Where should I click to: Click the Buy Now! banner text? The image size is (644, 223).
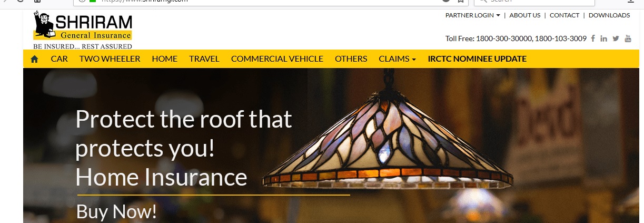(x=116, y=211)
